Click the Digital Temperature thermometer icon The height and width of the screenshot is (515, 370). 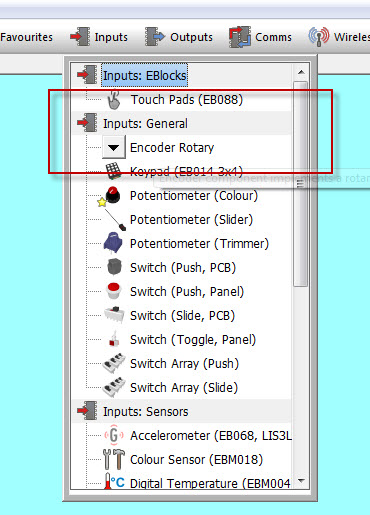coord(114,482)
